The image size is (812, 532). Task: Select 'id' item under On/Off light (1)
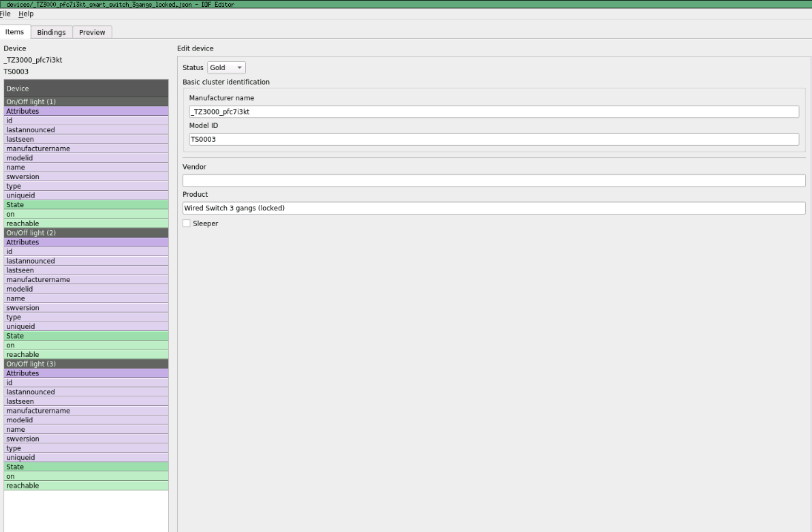coord(86,121)
